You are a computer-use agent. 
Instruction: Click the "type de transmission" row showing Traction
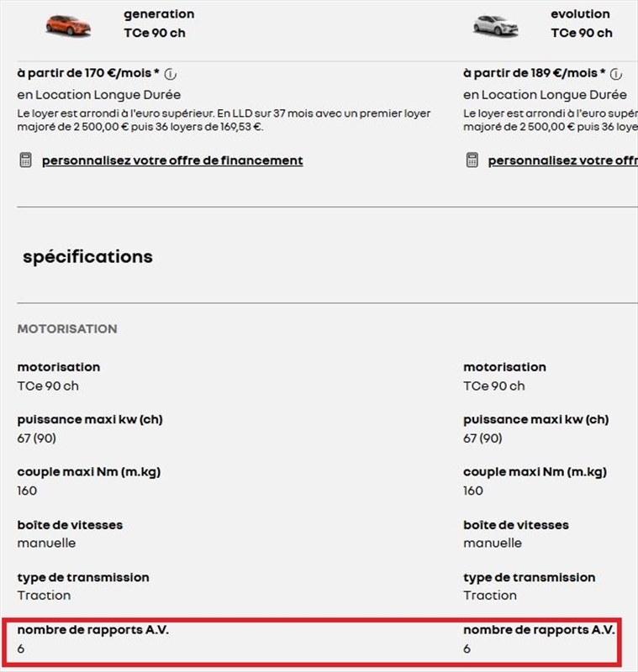[82, 577]
